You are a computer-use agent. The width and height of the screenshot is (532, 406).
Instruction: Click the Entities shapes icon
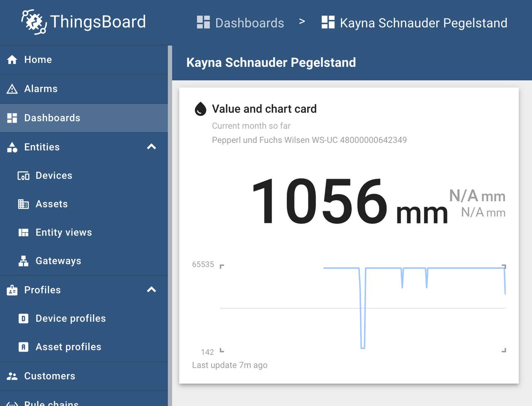pos(12,147)
